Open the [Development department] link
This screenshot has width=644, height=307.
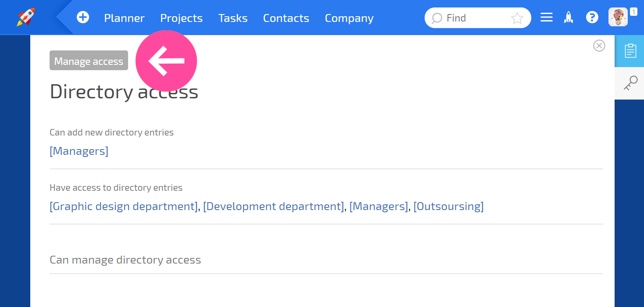click(274, 206)
